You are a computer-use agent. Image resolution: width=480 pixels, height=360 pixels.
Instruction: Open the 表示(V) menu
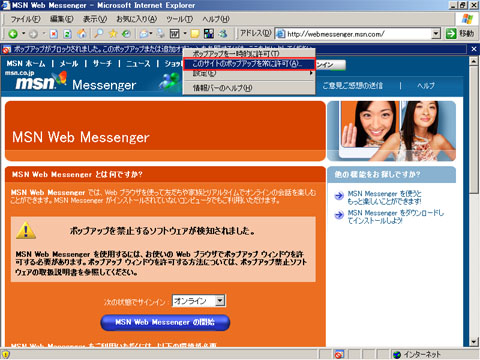(95, 19)
